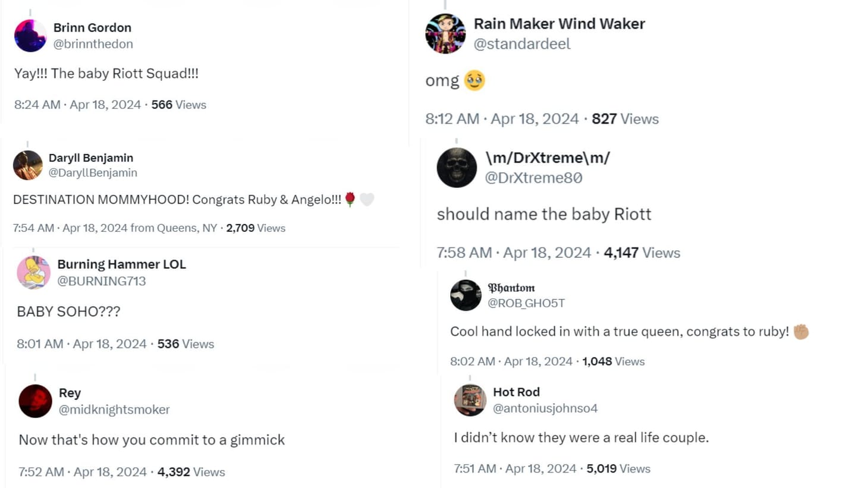
Task: Click Brinn Gordon's profile avatar
Action: tap(30, 36)
